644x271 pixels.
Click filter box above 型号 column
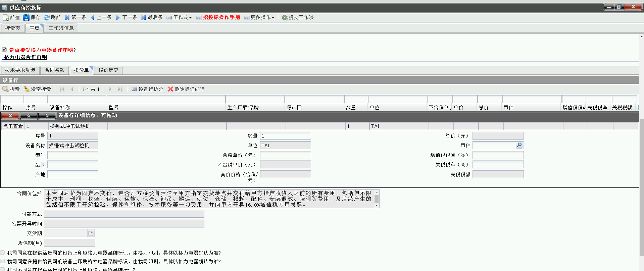coord(166,99)
